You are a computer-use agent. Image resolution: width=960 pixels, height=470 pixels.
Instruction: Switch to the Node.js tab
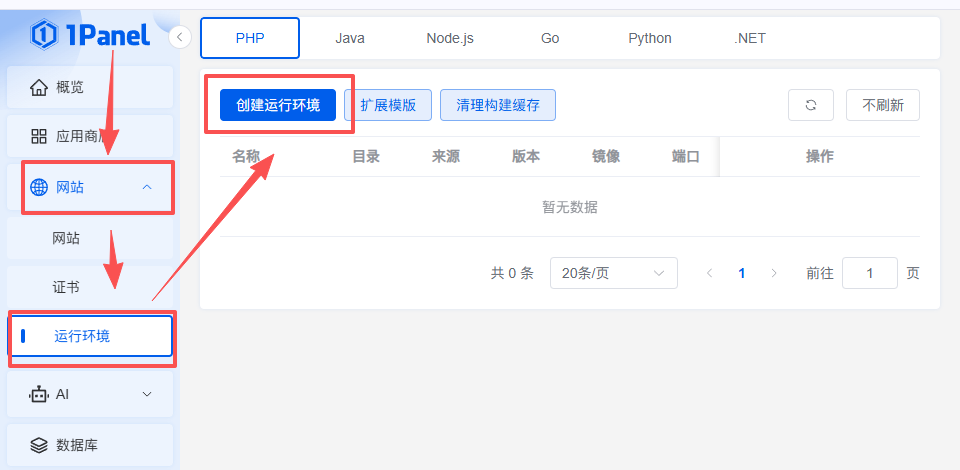click(450, 38)
